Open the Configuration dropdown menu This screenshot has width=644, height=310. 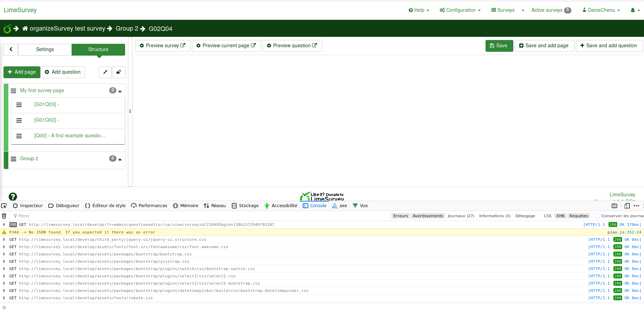tap(460, 10)
